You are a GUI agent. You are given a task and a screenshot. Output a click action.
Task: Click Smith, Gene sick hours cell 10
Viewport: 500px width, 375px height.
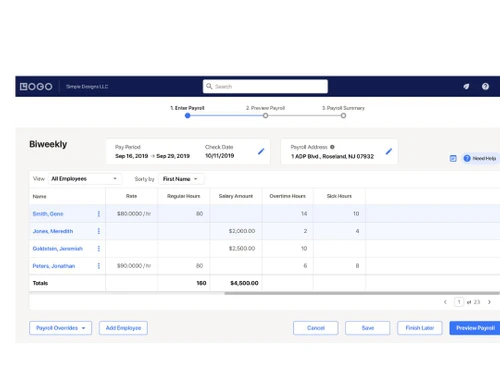point(339,214)
